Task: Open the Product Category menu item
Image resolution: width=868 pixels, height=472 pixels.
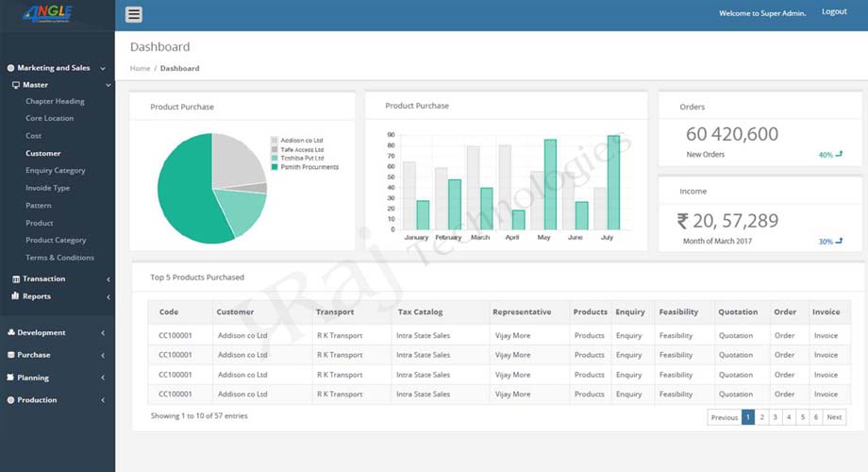Action: pyautogui.click(x=56, y=240)
